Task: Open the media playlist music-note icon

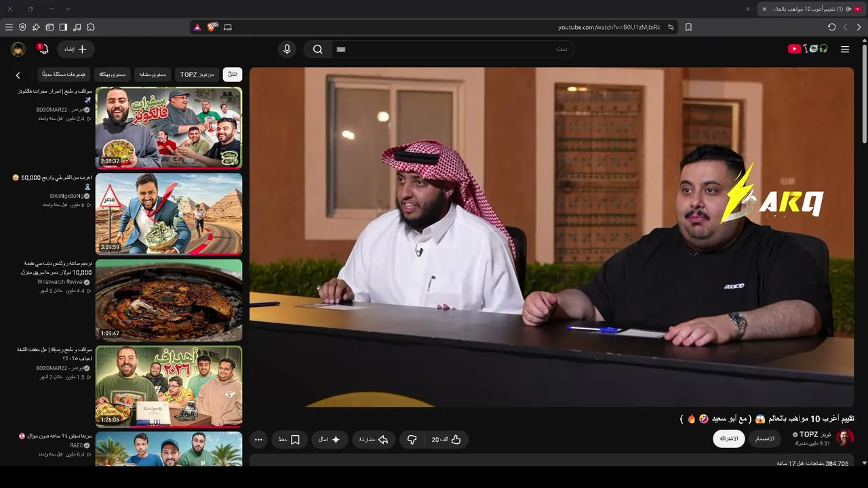Action: pos(77,27)
